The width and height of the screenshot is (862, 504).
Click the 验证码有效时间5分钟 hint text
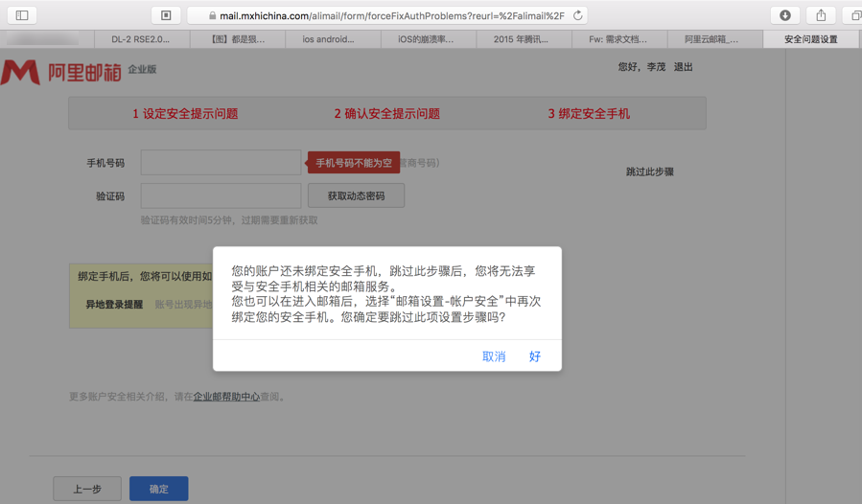click(229, 220)
